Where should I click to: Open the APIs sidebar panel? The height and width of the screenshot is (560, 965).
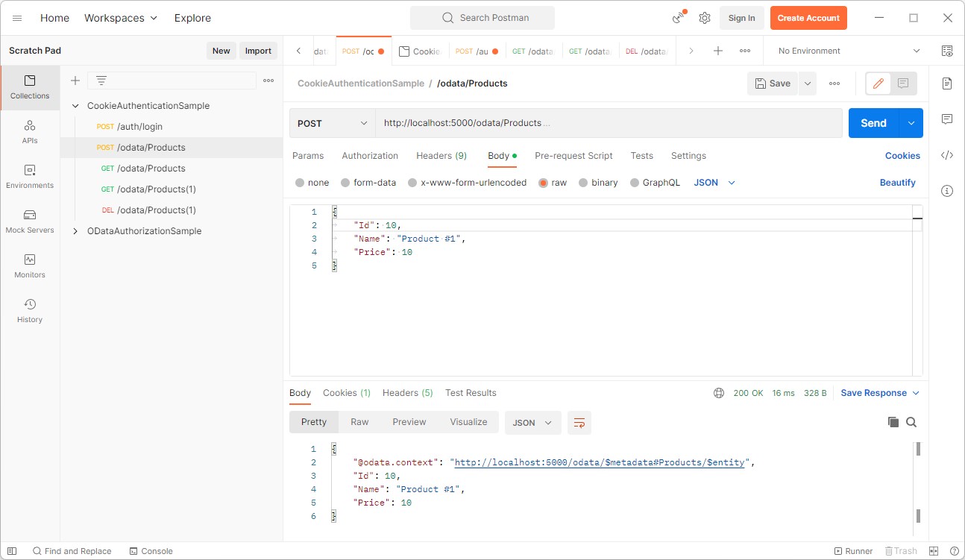[x=30, y=132]
